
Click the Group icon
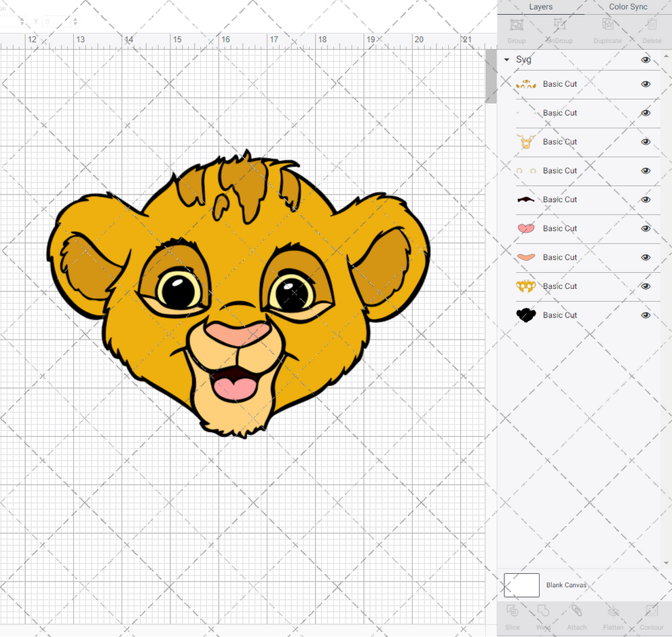[517, 29]
